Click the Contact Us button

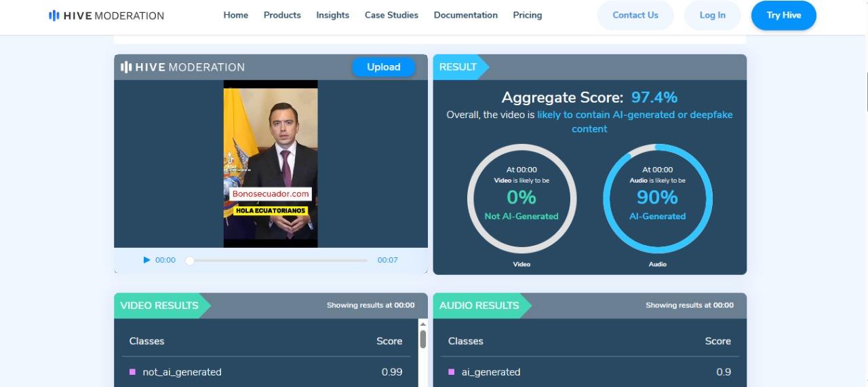click(x=635, y=16)
